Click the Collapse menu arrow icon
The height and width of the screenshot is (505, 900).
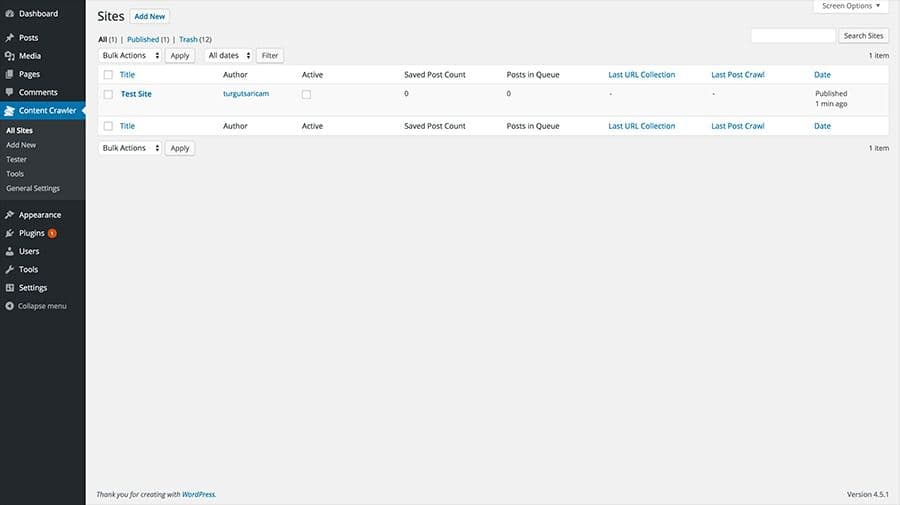click(10, 306)
